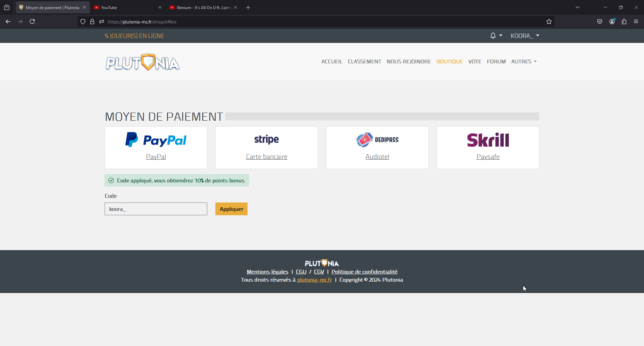Go back with the browser back arrow

tap(8, 22)
